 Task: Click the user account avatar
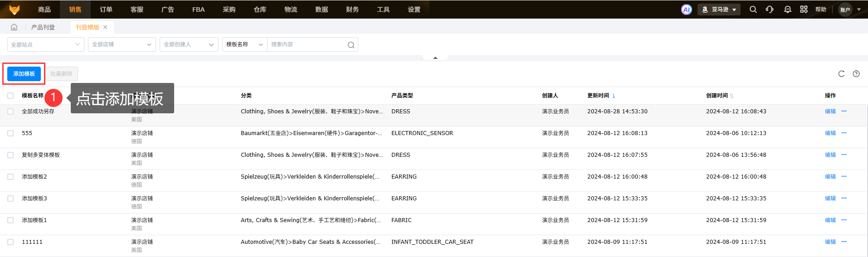(845, 10)
